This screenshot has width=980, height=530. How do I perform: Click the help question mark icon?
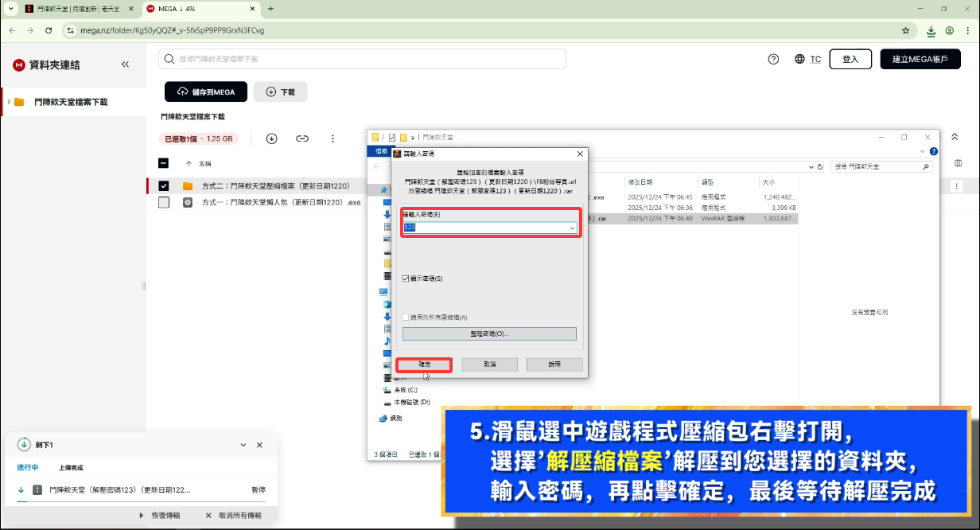(x=773, y=60)
